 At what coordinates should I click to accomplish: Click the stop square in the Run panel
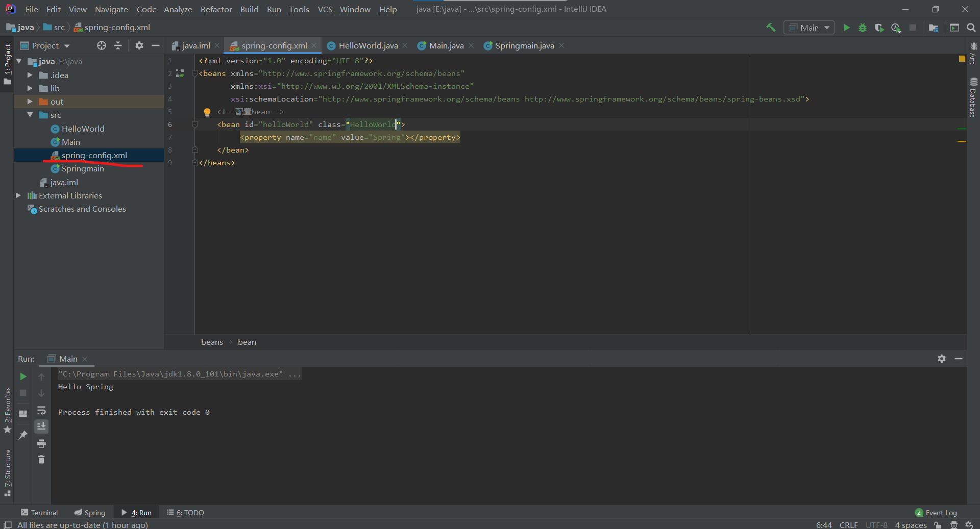tap(23, 393)
